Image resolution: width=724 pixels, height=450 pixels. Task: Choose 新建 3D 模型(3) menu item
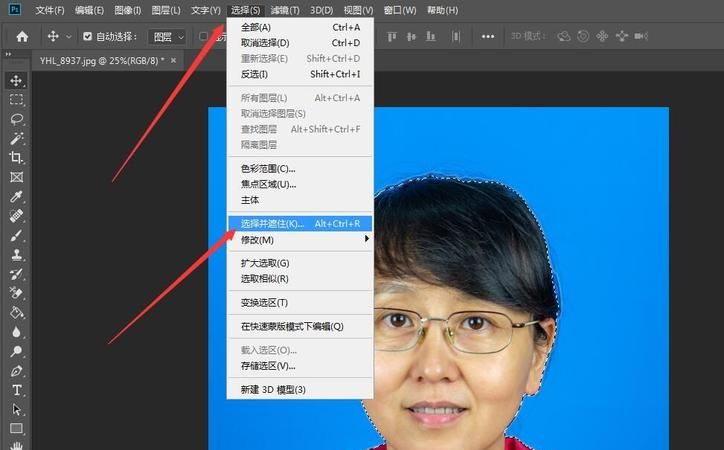tap(300, 390)
